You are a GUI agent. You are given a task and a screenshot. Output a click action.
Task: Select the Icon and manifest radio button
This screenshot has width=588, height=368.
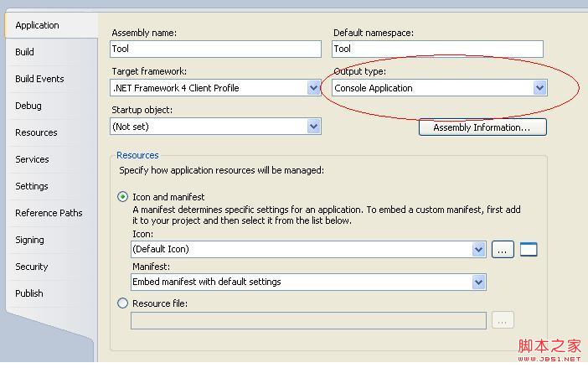(123, 197)
